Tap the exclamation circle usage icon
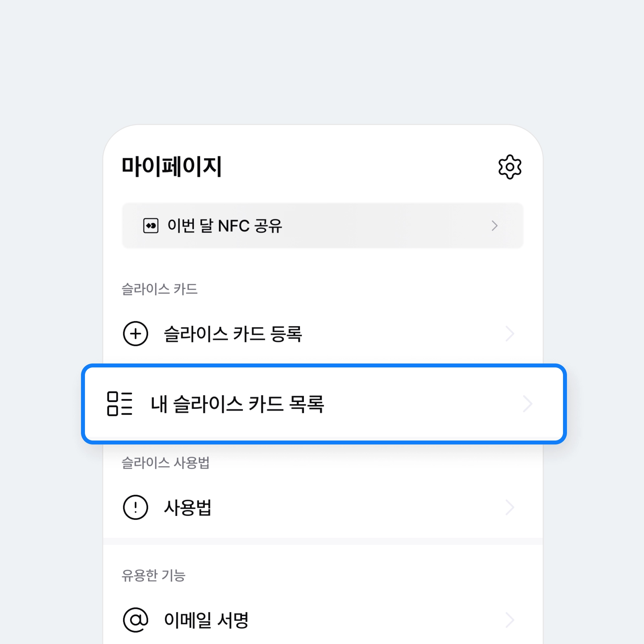 tap(135, 507)
